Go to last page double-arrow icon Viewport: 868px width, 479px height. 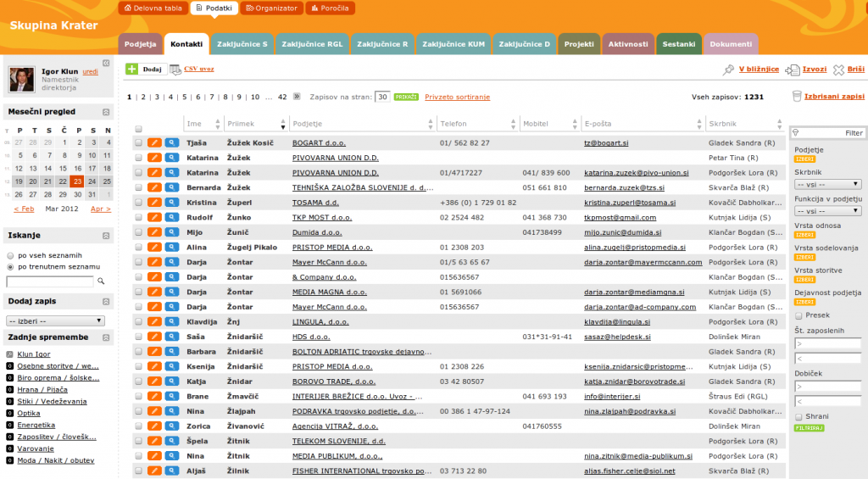coord(297,97)
